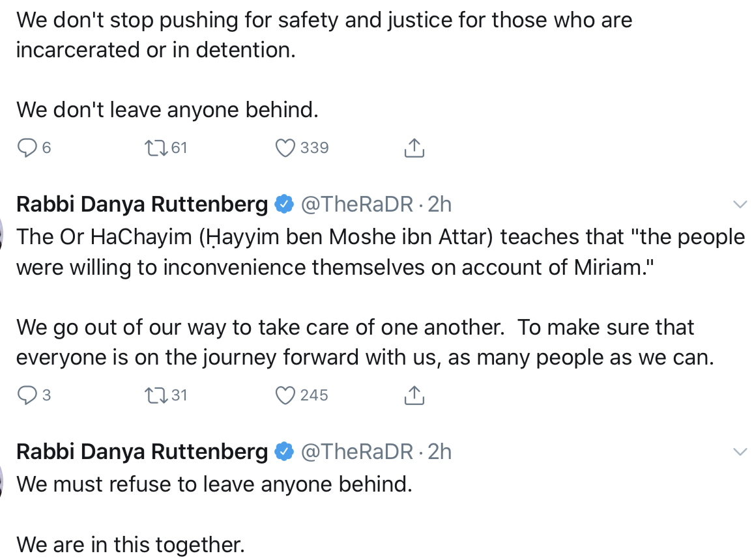The width and height of the screenshot is (754, 560).
Task: Click Rabbi Danya Ruttenberg name on last tweet
Action: 141,451
